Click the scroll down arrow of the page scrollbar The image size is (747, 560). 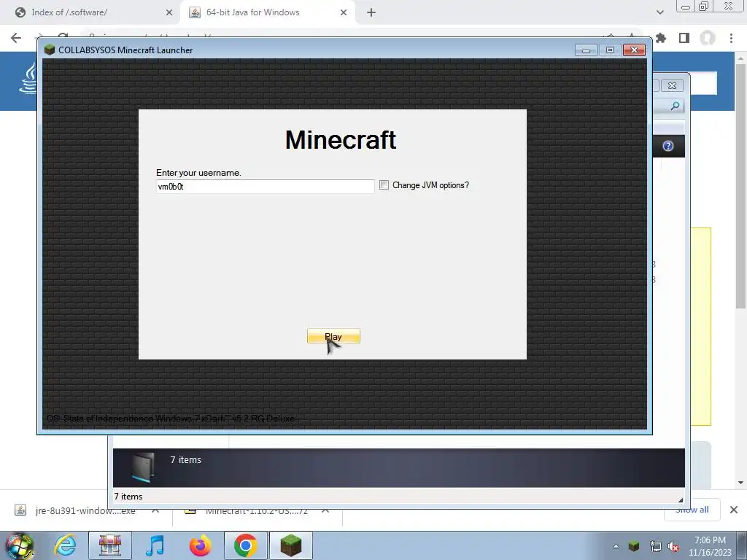click(740, 483)
